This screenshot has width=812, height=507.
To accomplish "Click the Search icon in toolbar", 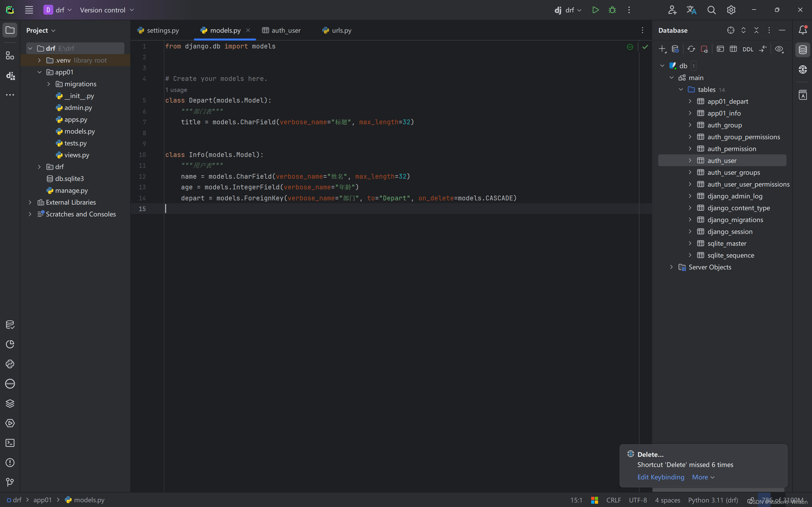I will coord(712,10).
